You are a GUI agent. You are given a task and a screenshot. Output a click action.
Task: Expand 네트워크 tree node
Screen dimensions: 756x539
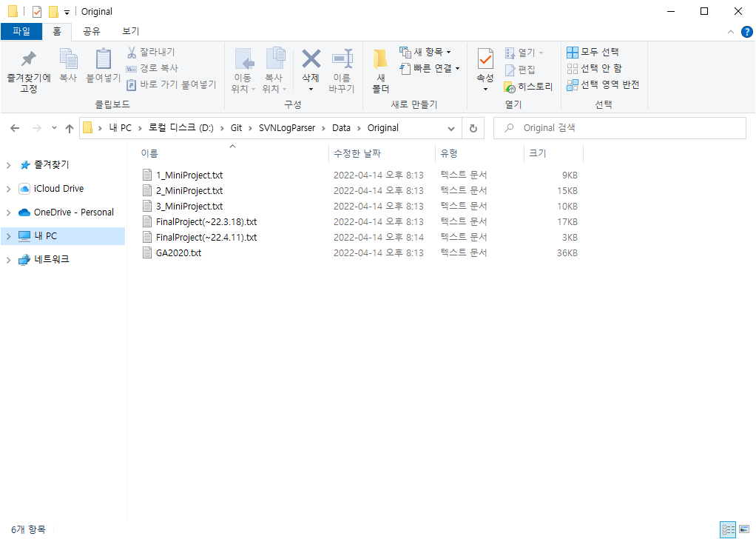pyautogui.click(x=9, y=260)
